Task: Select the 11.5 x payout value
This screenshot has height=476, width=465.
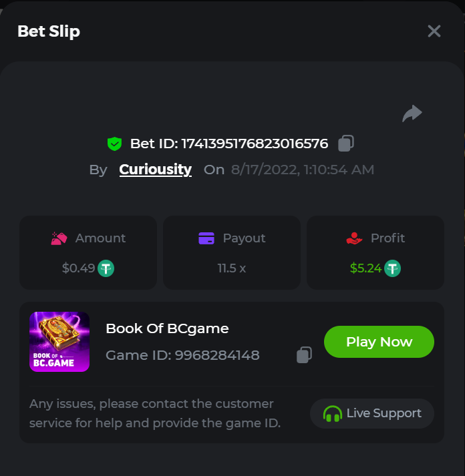Action: point(232,268)
